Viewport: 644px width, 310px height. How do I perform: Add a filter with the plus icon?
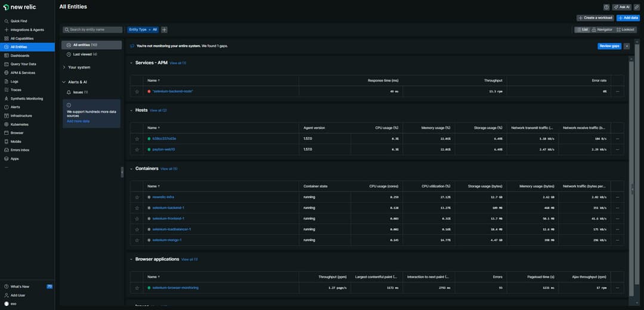click(165, 30)
